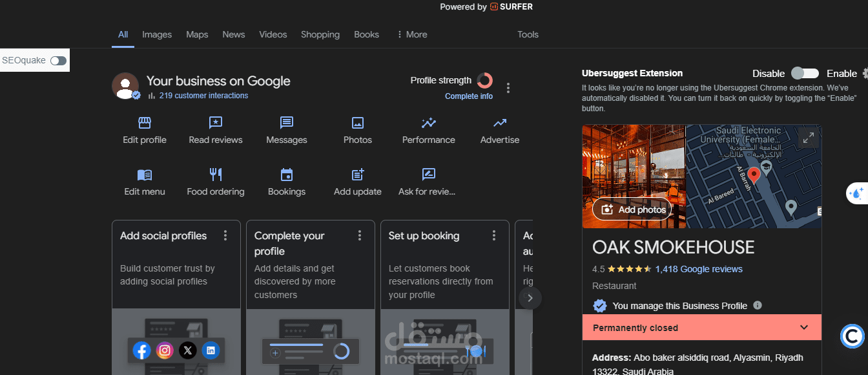
Task: Click the OAK SMOKEHOUSE title
Action: coord(673,247)
